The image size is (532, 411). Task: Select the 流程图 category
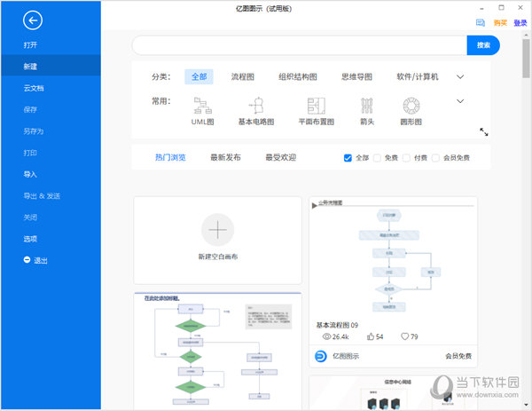pyautogui.click(x=243, y=76)
